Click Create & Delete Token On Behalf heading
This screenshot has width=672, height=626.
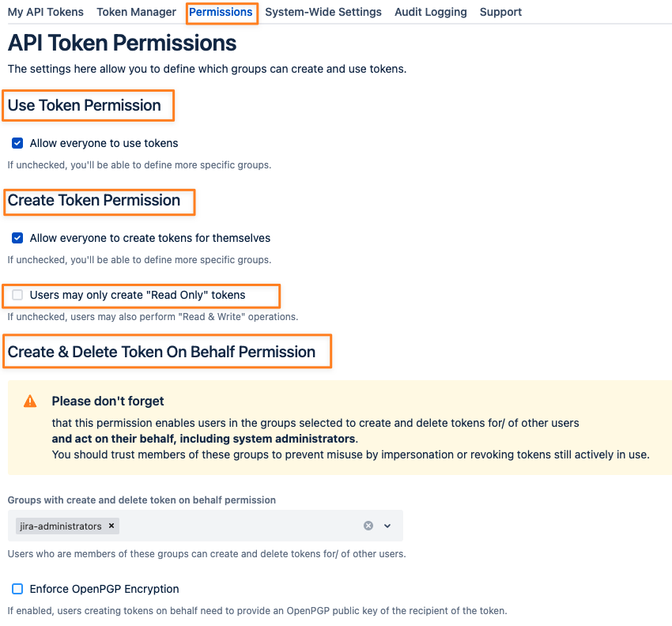[161, 352]
